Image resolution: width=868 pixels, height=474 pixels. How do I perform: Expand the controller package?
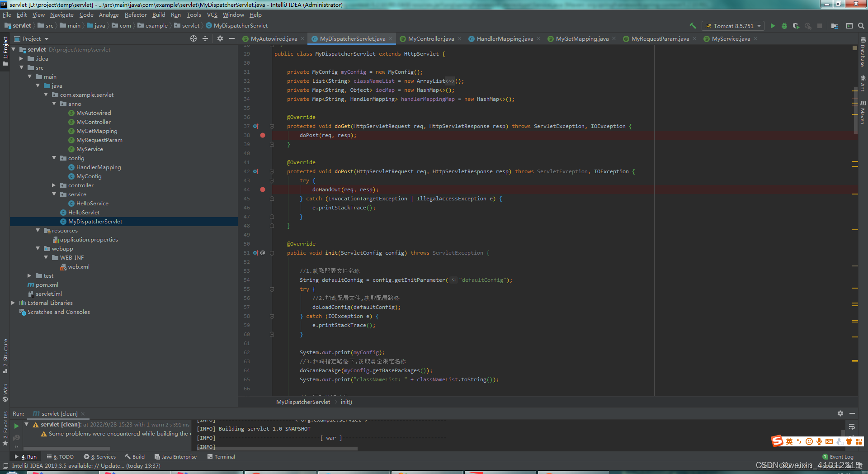(x=54, y=185)
